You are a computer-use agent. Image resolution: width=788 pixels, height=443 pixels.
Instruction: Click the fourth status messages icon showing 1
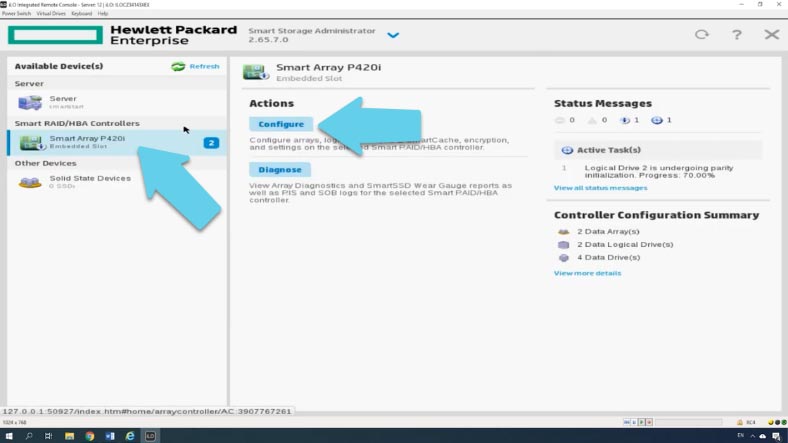[x=656, y=120]
